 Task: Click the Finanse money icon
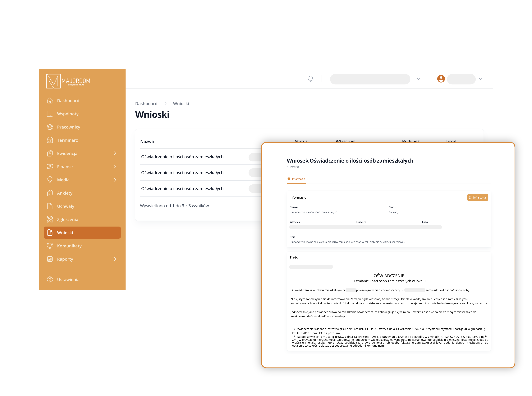(50, 166)
